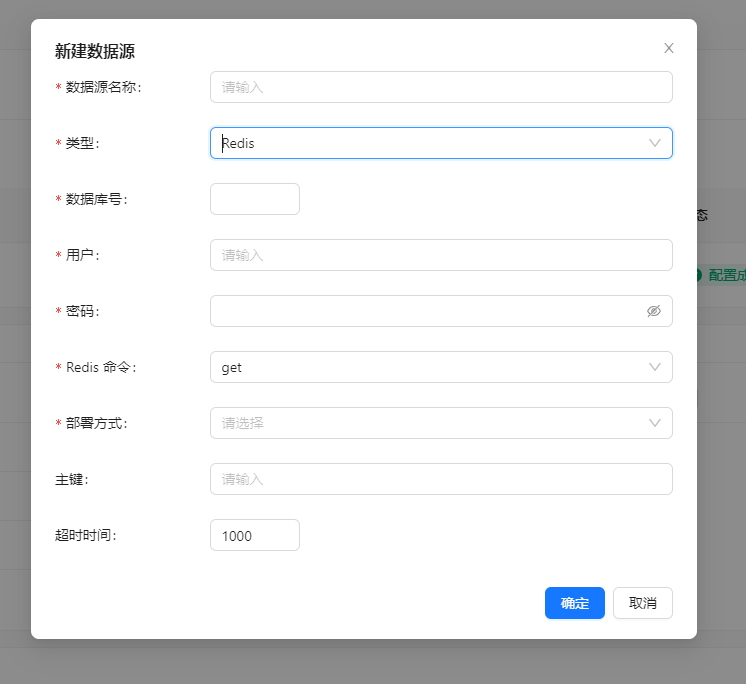Click the 超时时间 label text
Screen dimensions: 746x684
(x=86, y=535)
